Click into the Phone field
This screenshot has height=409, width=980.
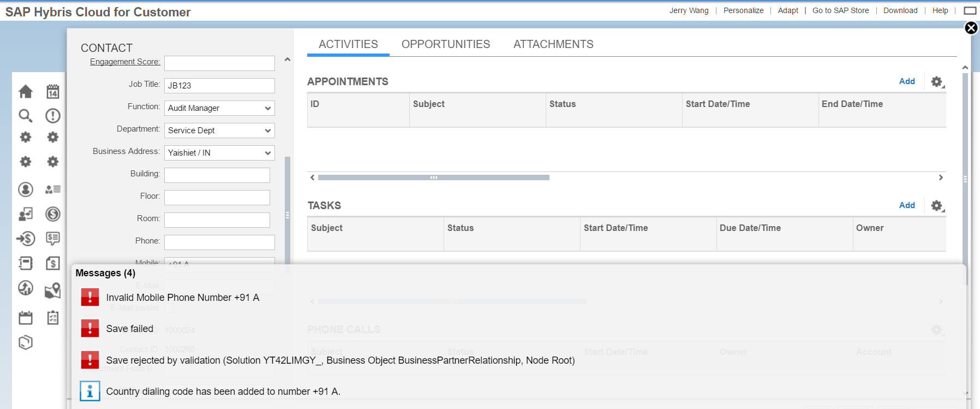(219, 242)
